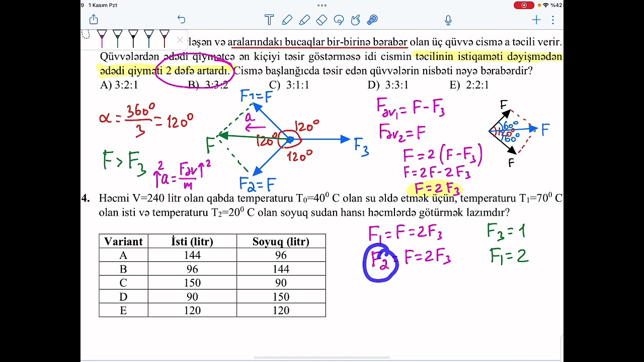Screen dimensions: 644x362
Task: Tap the circled "2 dəfə artardı" phrase
Action: coord(195,71)
